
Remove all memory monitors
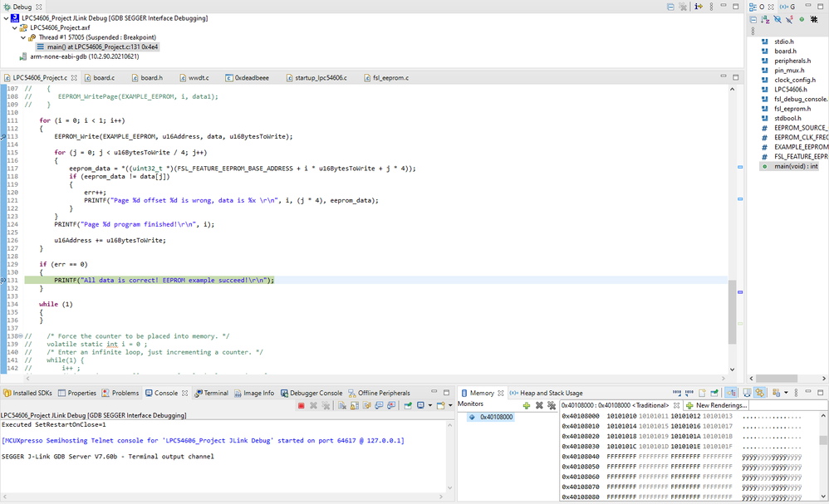click(552, 405)
